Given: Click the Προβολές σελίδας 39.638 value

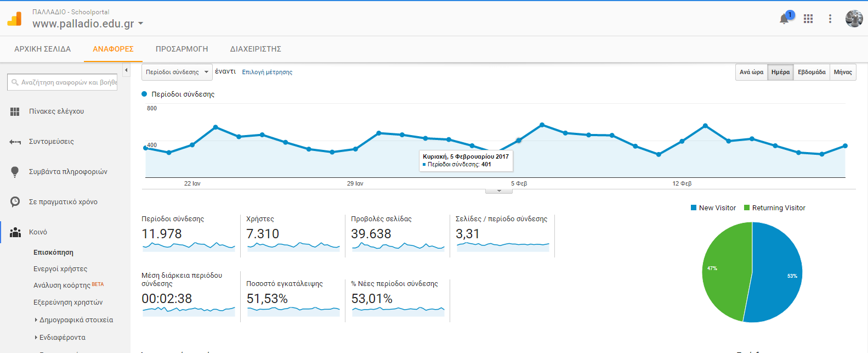Looking at the screenshot, I should point(371,234).
